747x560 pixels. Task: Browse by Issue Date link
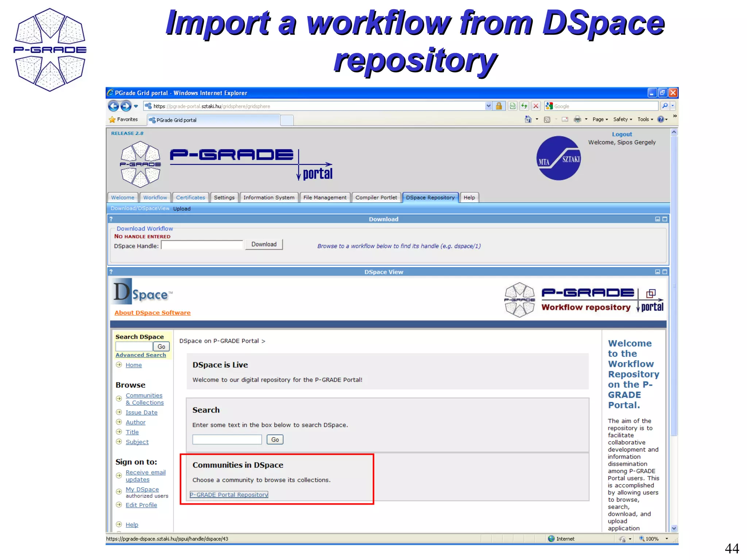pos(142,412)
